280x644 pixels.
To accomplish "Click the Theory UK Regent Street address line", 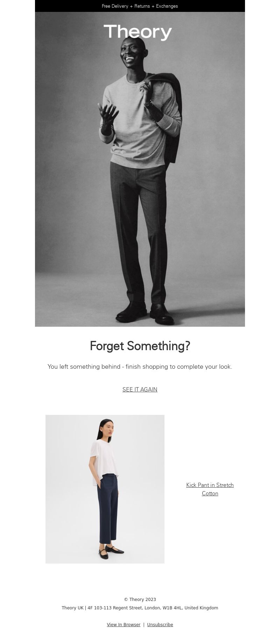I will pyautogui.click(x=140, y=608).
